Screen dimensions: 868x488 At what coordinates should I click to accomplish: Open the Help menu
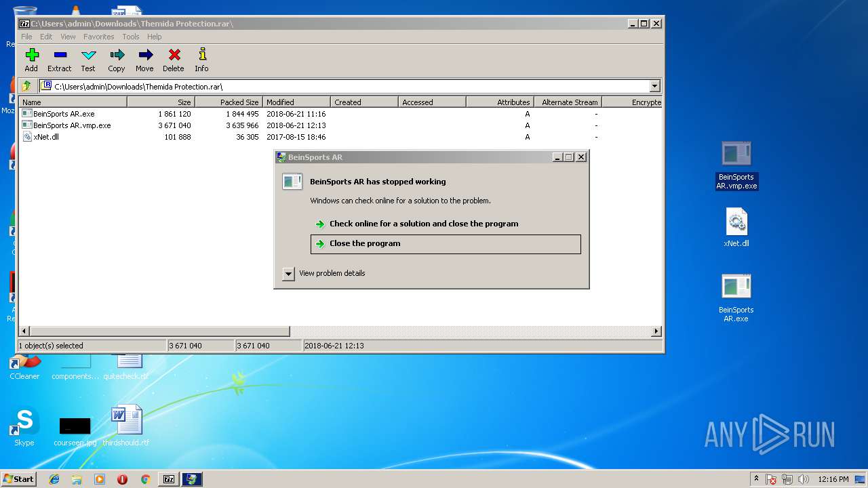[155, 37]
